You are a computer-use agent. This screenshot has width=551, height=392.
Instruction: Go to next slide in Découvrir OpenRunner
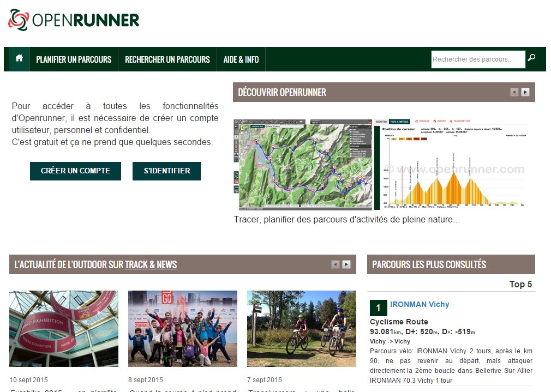(x=525, y=92)
